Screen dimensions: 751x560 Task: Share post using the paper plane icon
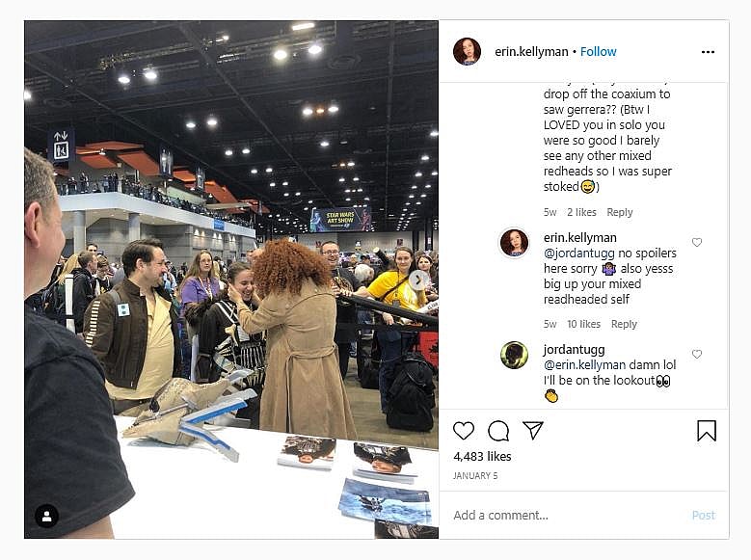pos(532,430)
